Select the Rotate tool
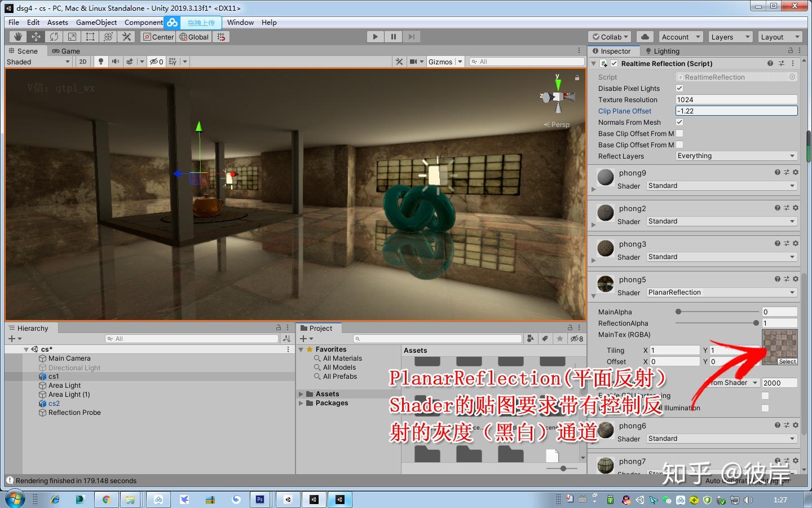This screenshot has height=508, width=812. (x=54, y=36)
